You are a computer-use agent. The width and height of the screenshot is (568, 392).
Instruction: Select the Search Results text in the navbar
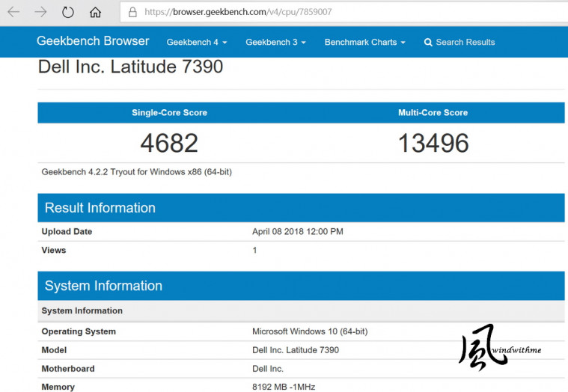tap(465, 43)
